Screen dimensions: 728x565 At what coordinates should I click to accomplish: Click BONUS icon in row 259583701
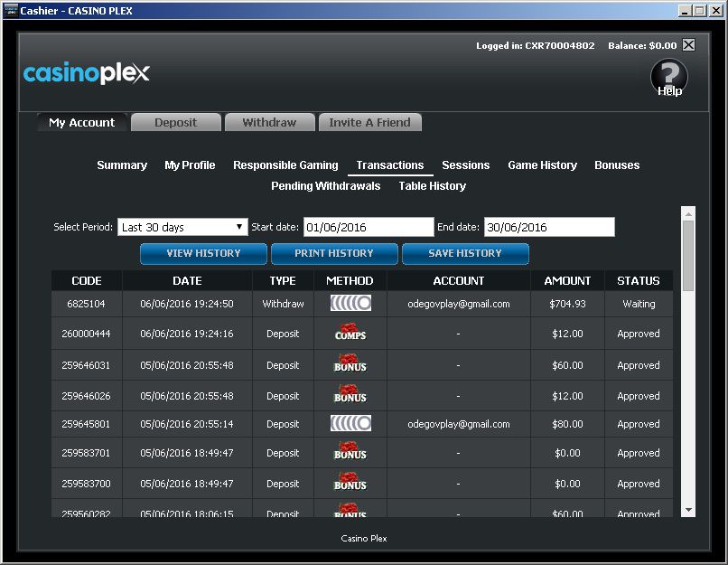pos(350,451)
